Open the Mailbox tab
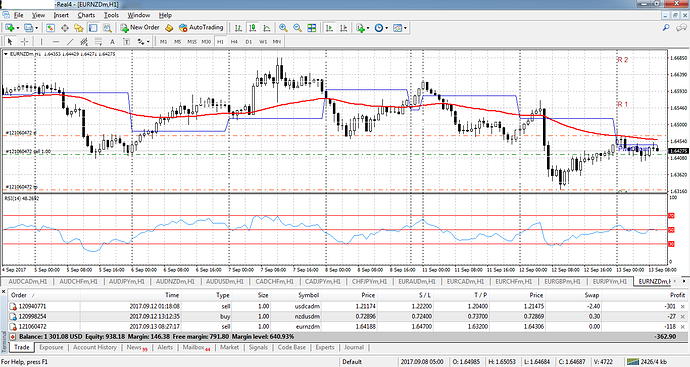The width and height of the screenshot is (690, 367). tap(196, 347)
